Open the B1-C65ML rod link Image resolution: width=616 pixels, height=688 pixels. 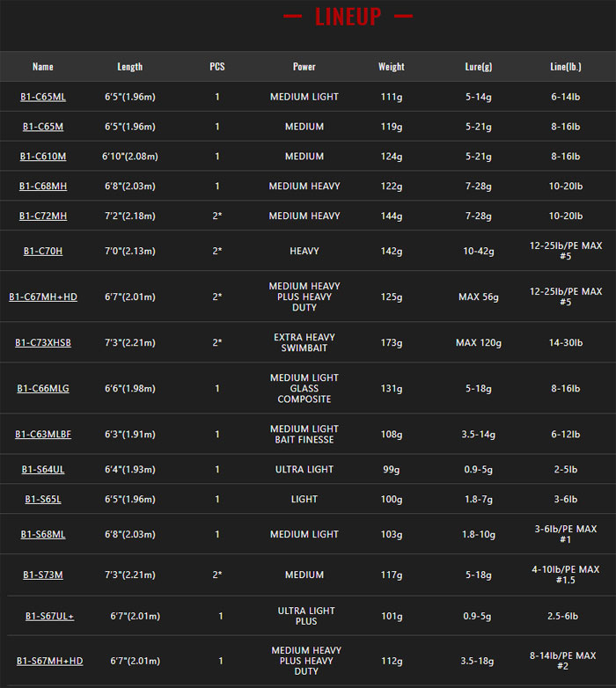click(43, 97)
